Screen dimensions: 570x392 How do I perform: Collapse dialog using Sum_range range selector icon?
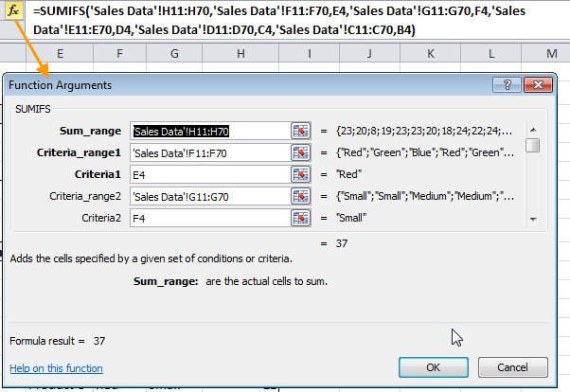click(x=301, y=131)
